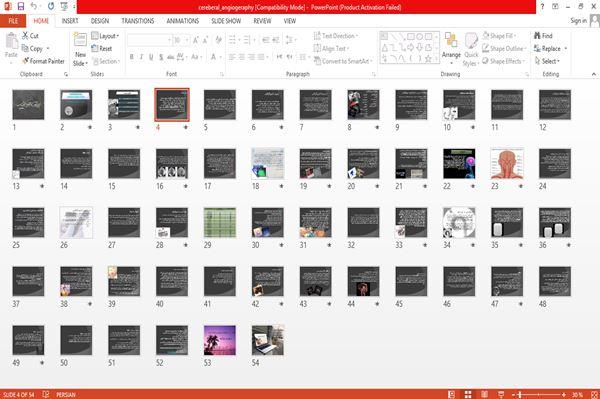Expand the Layout dropdown
The image size is (600, 399).
coord(105,36)
